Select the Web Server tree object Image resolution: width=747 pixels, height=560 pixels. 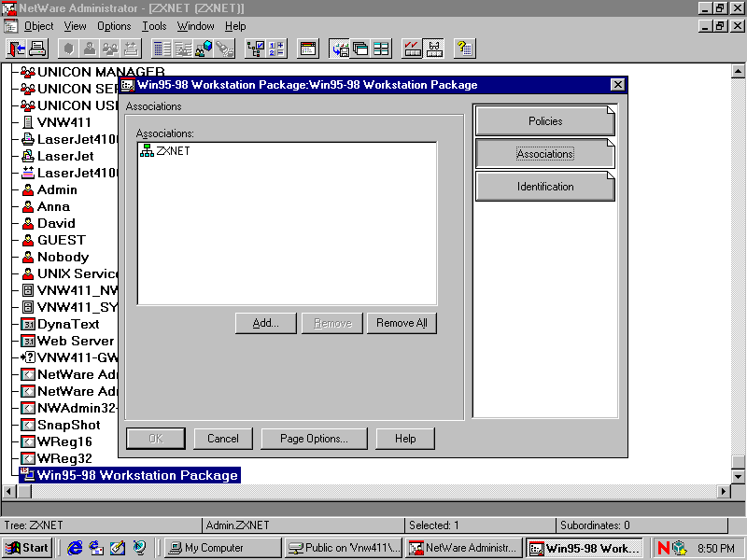pos(68,341)
